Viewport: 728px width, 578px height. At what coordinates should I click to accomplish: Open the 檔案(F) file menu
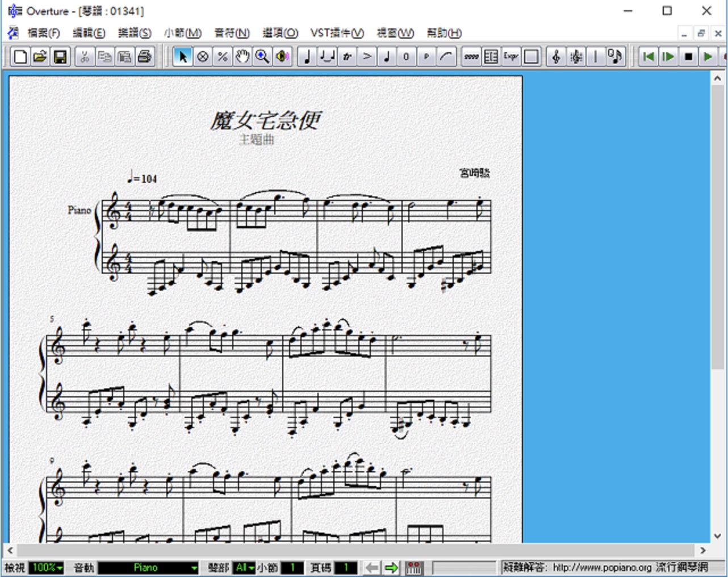click(x=44, y=33)
